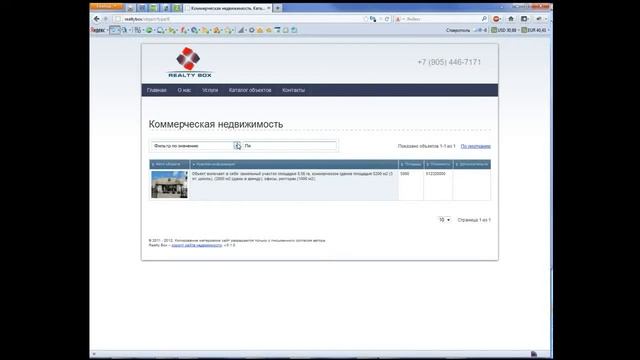Click the 5000 area cell
The height and width of the screenshot is (360, 640).
click(x=411, y=184)
